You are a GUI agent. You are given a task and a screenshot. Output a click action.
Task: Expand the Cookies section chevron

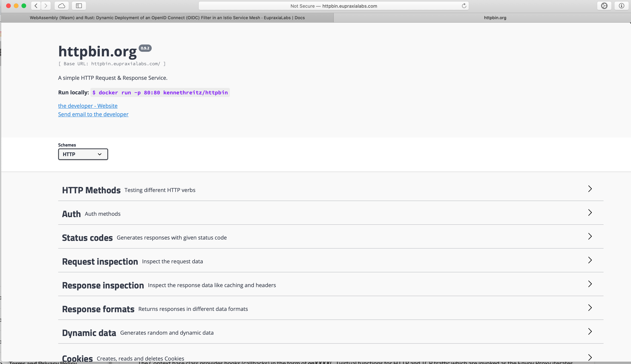click(x=590, y=357)
